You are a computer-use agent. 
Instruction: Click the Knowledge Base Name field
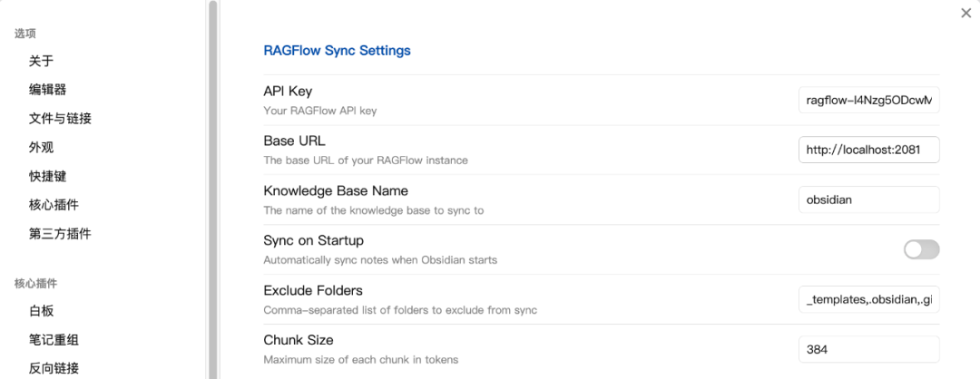coord(868,199)
